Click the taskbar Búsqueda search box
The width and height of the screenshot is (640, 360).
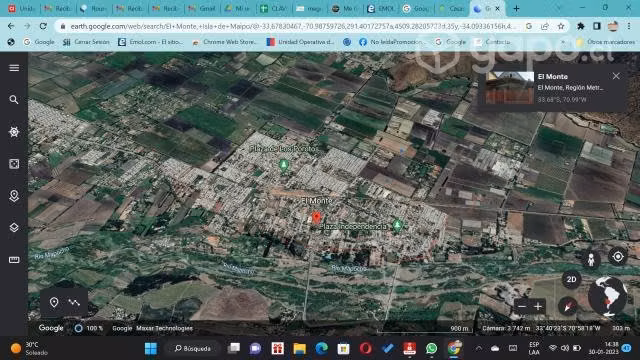tap(193, 348)
